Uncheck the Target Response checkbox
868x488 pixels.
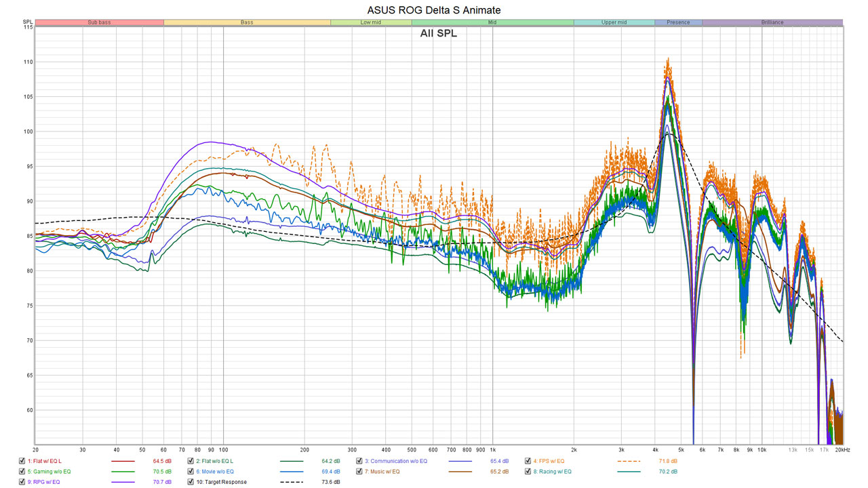[191, 482]
